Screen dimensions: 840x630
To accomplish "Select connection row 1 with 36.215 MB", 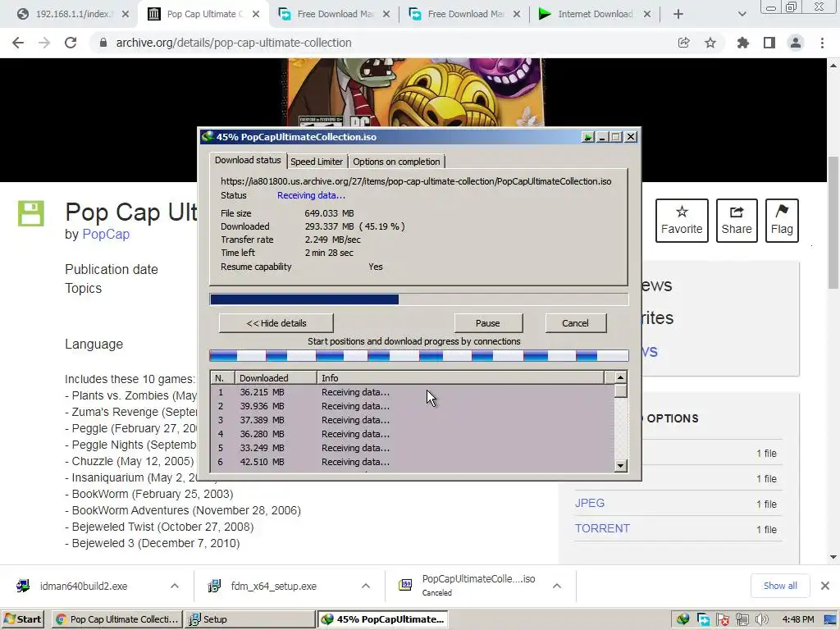I will point(412,392).
